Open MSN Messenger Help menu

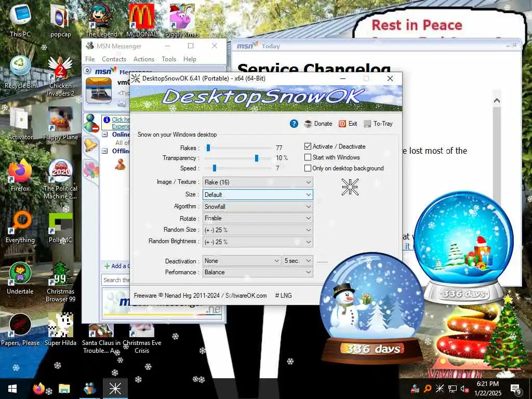[190, 59]
